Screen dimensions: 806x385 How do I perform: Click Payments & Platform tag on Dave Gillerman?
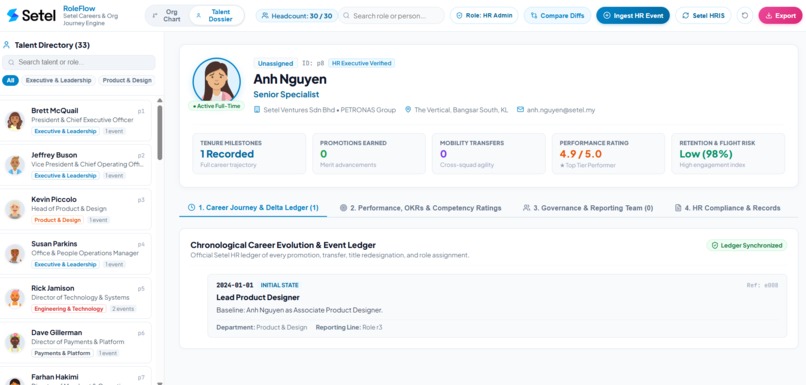tap(62, 353)
